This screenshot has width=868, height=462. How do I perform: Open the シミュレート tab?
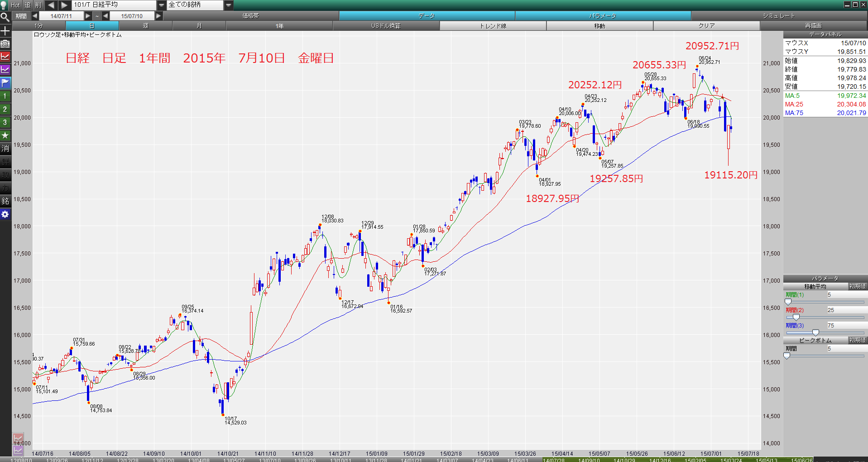click(779, 16)
